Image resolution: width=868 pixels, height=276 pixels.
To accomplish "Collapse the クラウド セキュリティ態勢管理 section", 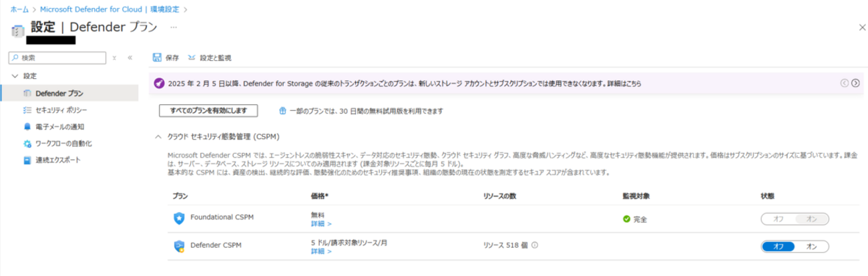I will click(x=158, y=136).
